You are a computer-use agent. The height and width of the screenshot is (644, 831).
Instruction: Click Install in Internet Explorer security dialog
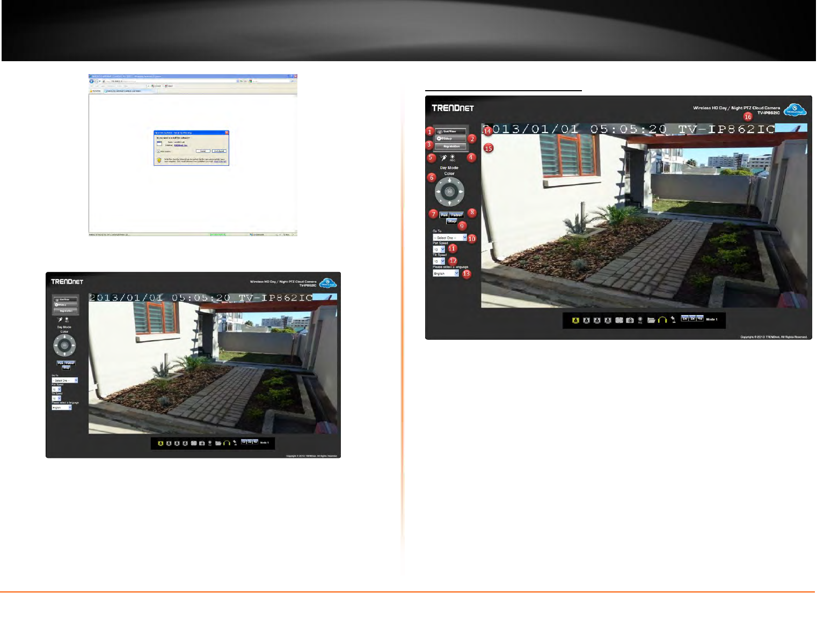click(x=203, y=151)
